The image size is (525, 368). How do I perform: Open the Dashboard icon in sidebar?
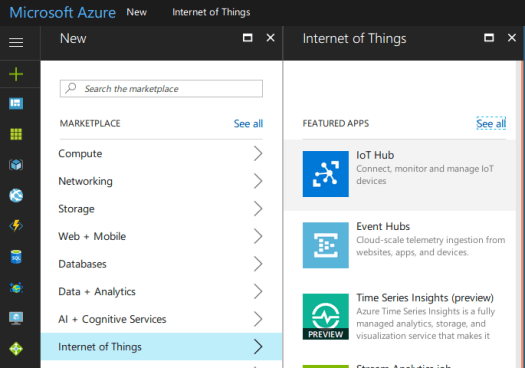coord(16,103)
